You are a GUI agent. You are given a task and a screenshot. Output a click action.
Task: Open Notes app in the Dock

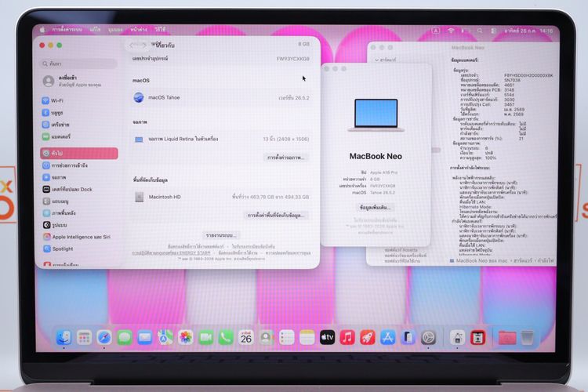point(307,338)
